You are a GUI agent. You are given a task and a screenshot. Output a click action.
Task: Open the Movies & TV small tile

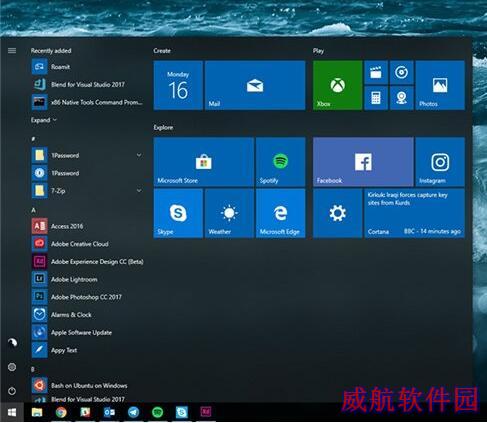(376, 72)
